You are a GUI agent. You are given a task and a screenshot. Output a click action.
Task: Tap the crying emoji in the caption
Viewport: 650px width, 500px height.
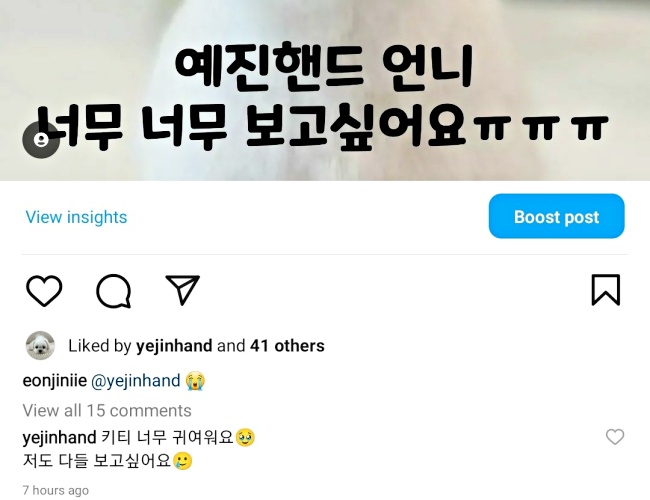195,381
